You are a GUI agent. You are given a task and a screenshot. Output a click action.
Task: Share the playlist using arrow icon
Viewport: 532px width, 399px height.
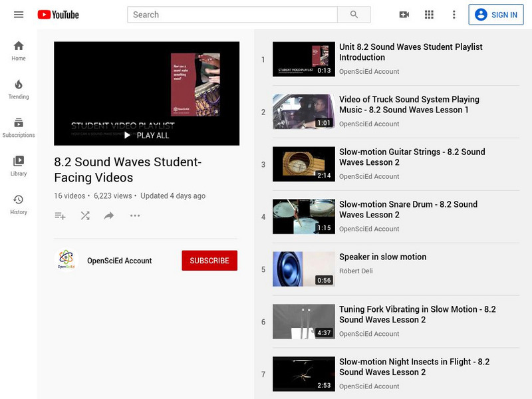[109, 215]
